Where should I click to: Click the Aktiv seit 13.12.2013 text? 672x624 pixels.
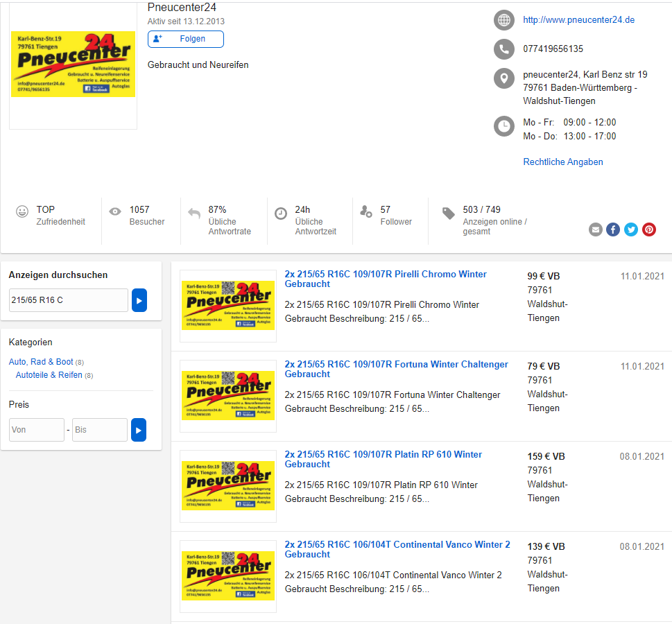click(186, 21)
